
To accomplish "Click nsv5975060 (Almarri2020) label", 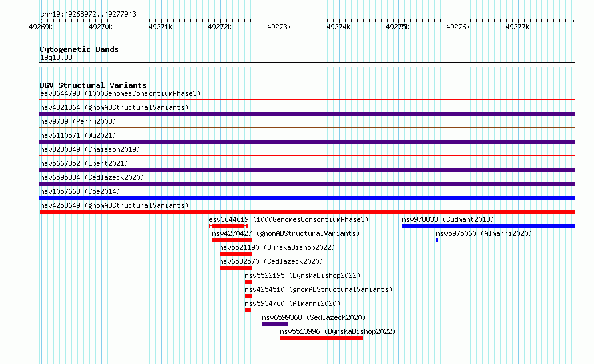I will (484, 233).
